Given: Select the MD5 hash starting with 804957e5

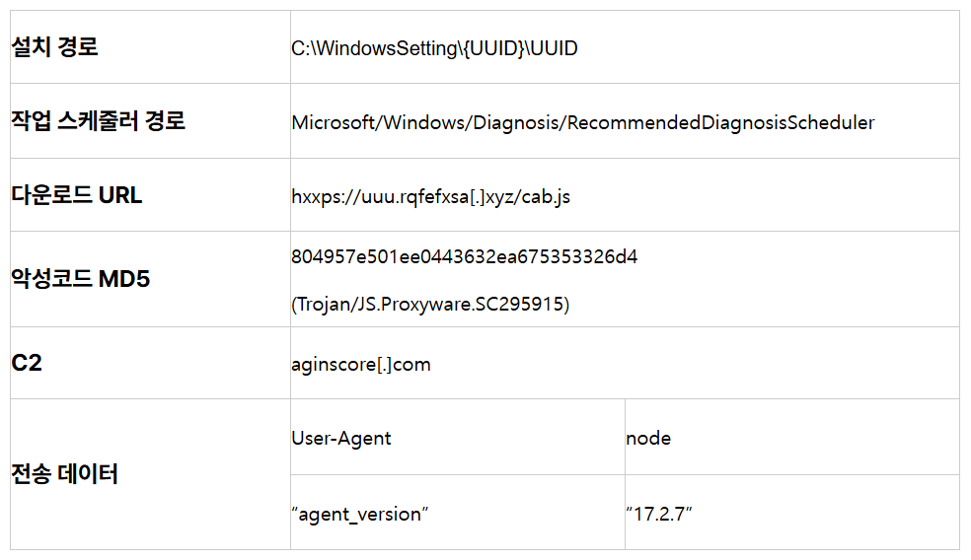Looking at the screenshot, I should click(x=464, y=257).
